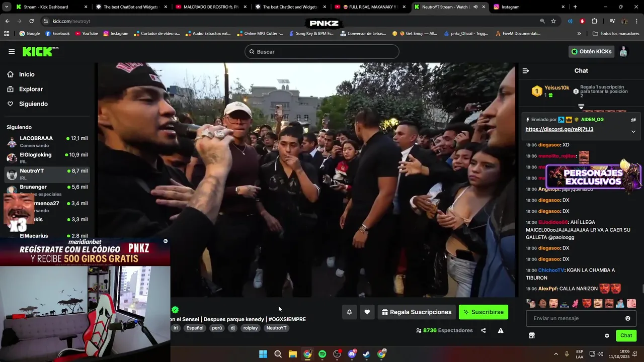The height and width of the screenshot is (362, 644).
Task: Go to Inicio in sidebar
Action: (27, 74)
